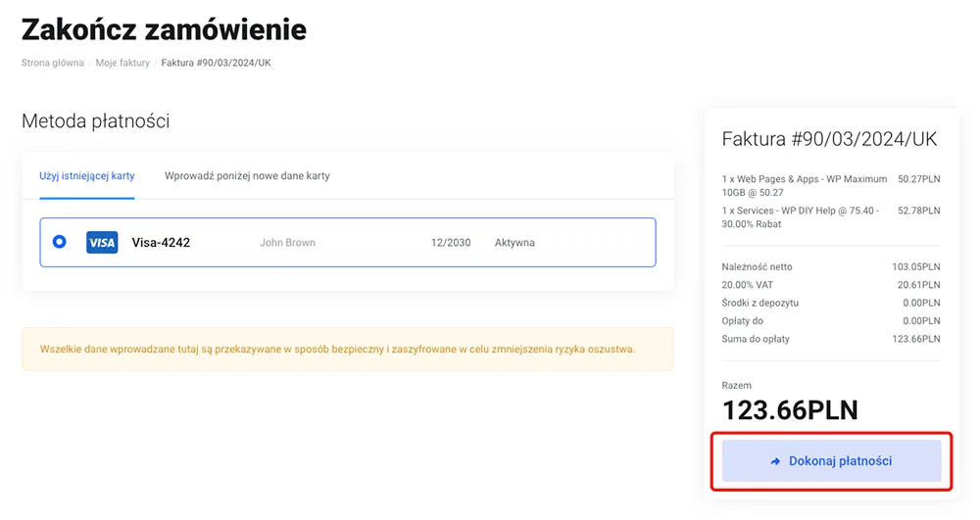The width and height of the screenshot is (980, 520).
Task: Click the large total '123.66PLN'
Action: pos(790,410)
